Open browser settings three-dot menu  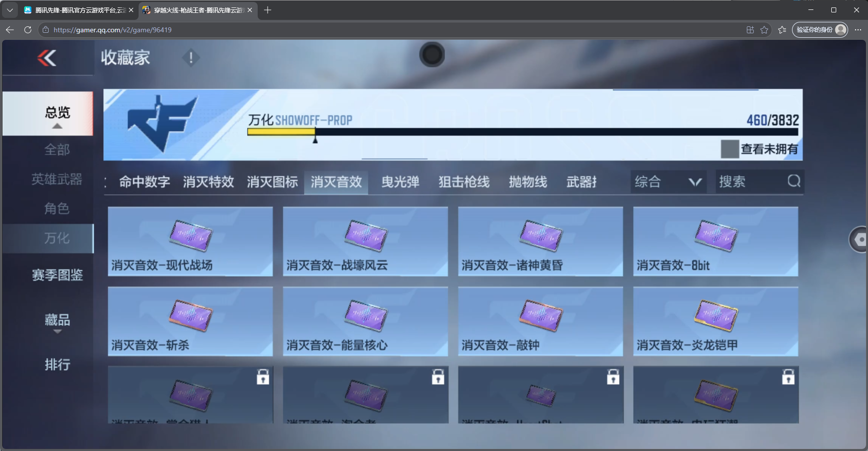[x=858, y=30]
